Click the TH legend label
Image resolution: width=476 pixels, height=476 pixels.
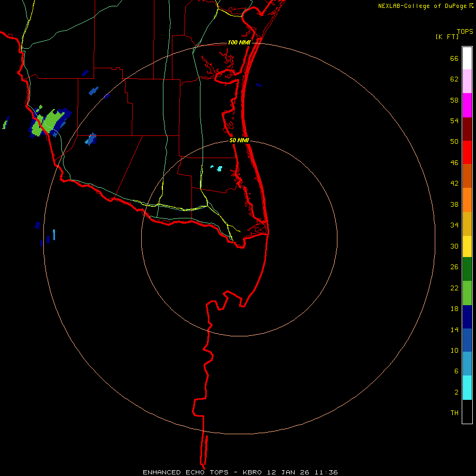454,413
